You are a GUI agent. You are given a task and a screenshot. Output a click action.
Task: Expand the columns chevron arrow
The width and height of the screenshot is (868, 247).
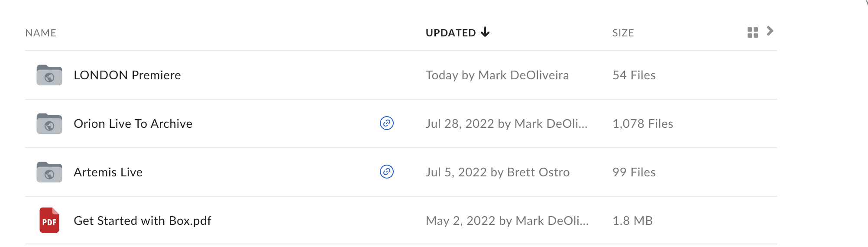click(770, 31)
